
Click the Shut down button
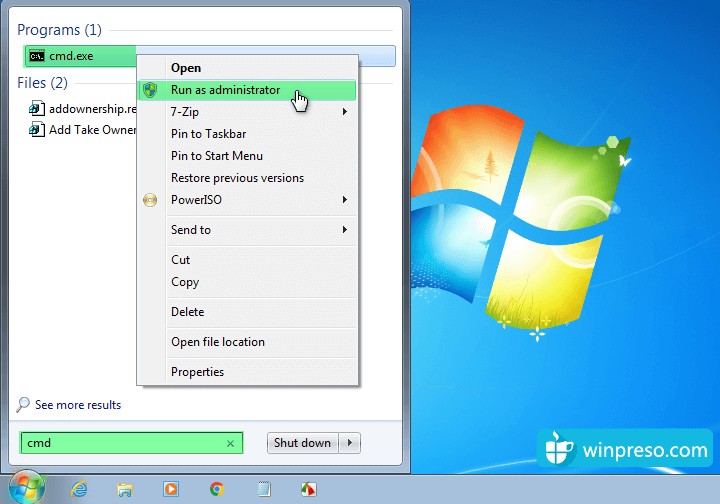[x=303, y=443]
